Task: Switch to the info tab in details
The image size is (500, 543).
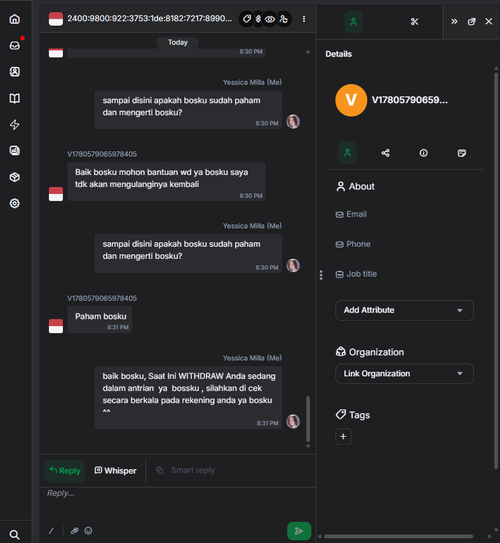Action: pos(423,153)
